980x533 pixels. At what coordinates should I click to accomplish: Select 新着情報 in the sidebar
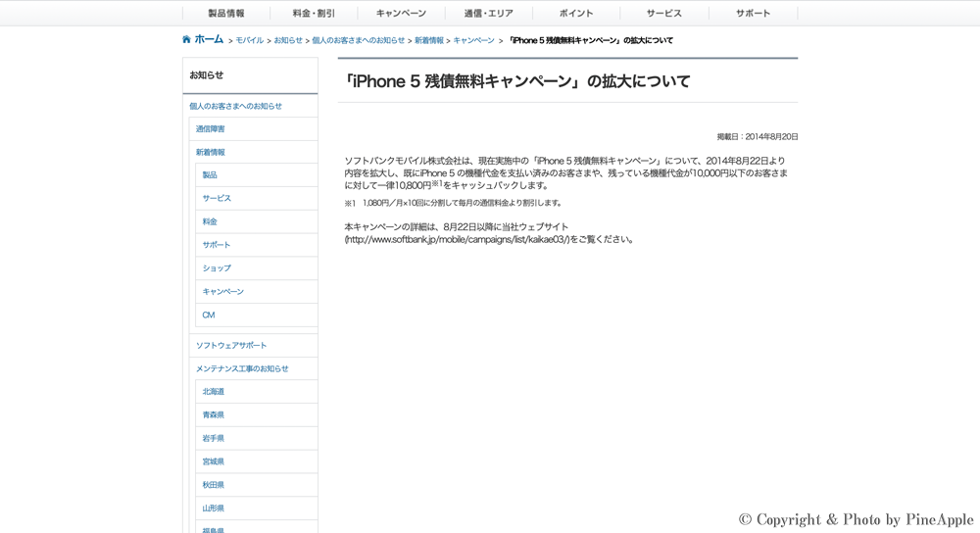(210, 153)
